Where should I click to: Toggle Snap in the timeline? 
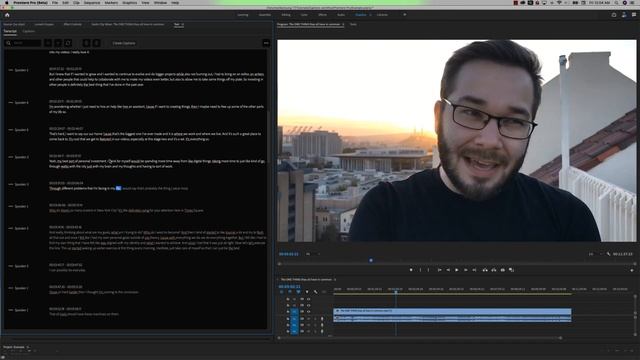pos(290,292)
